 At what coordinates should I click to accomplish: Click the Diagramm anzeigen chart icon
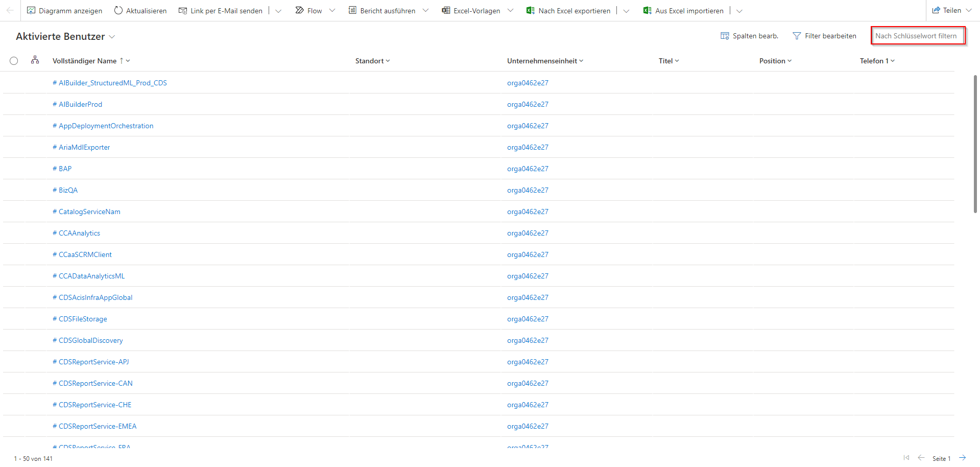click(x=31, y=10)
